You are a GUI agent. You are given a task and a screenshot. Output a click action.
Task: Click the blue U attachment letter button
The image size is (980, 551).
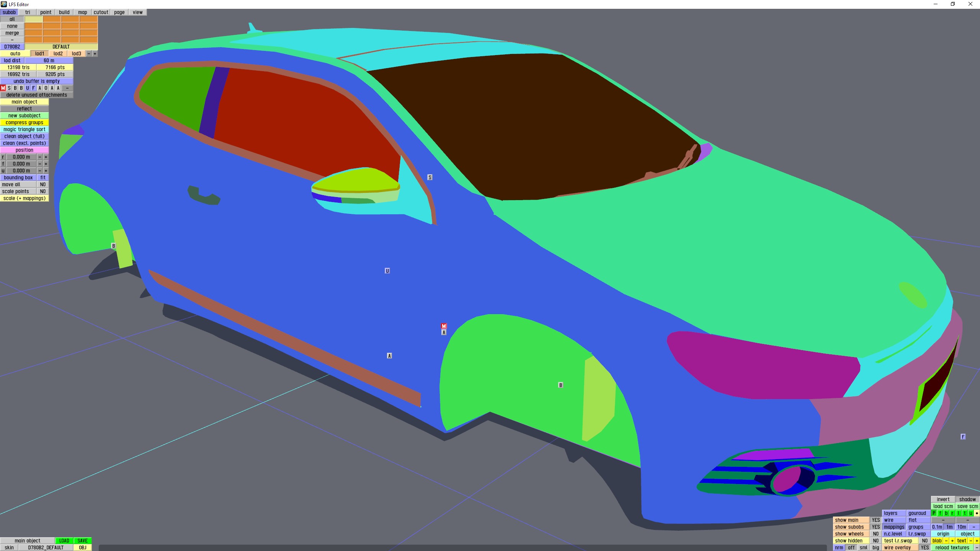tap(28, 88)
